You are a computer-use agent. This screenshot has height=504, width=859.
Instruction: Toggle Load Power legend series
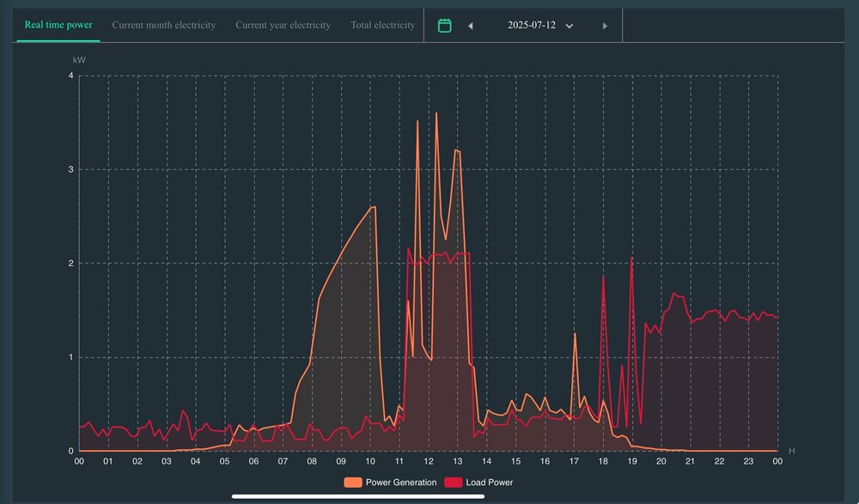(478, 483)
